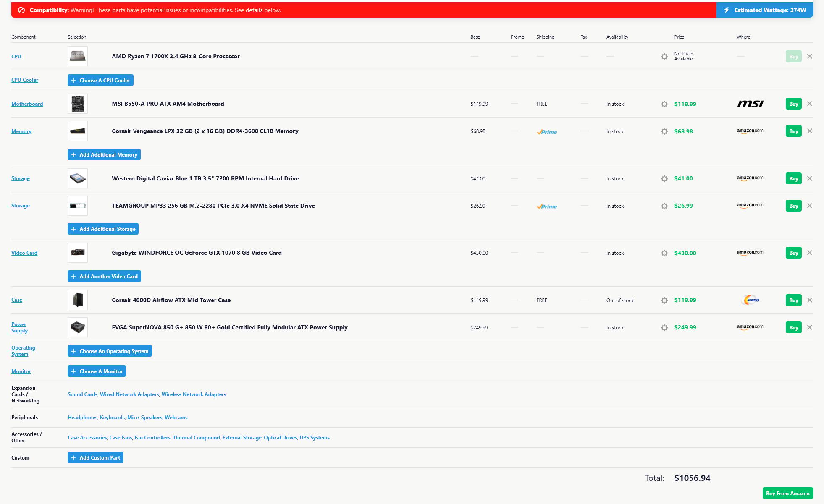824x504 pixels.
Task: Open Thermal Compound accessories link
Action: pyautogui.click(x=196, y=437)
